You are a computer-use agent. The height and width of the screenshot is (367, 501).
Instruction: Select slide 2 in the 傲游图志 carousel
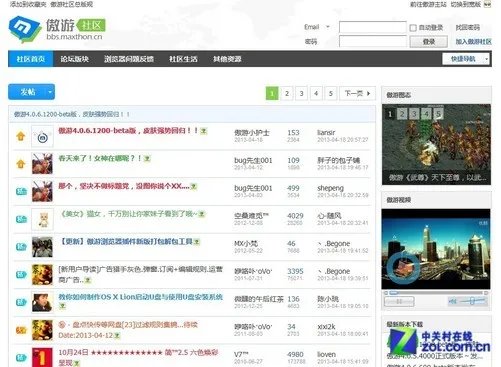tap(402, 114)
